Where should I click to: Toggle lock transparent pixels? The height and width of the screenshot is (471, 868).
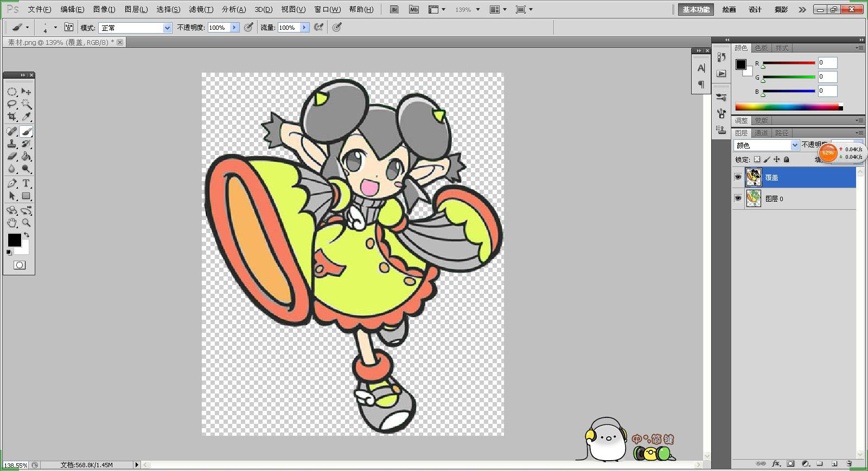point(757,159)
